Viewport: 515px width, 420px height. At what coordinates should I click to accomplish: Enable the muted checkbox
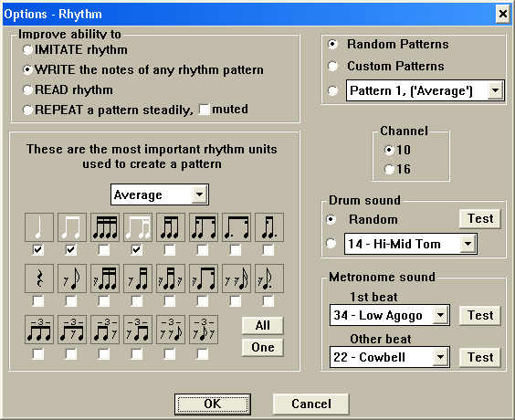pyautogui.click(x=204, y=110)
